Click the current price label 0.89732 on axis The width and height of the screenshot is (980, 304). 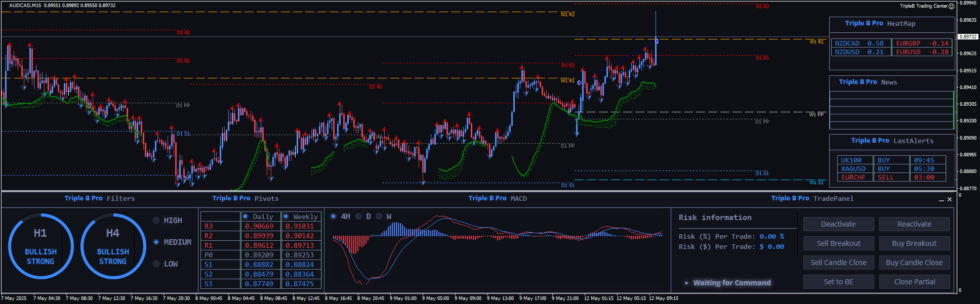click(968, 37)
